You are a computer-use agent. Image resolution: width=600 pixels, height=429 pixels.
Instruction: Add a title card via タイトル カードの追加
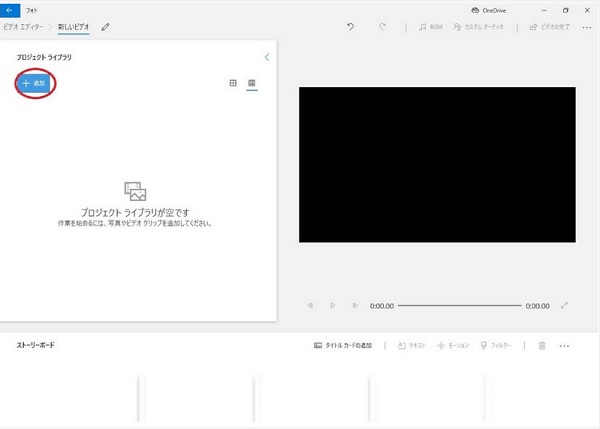pyautogui.click(x=343, y=345)
